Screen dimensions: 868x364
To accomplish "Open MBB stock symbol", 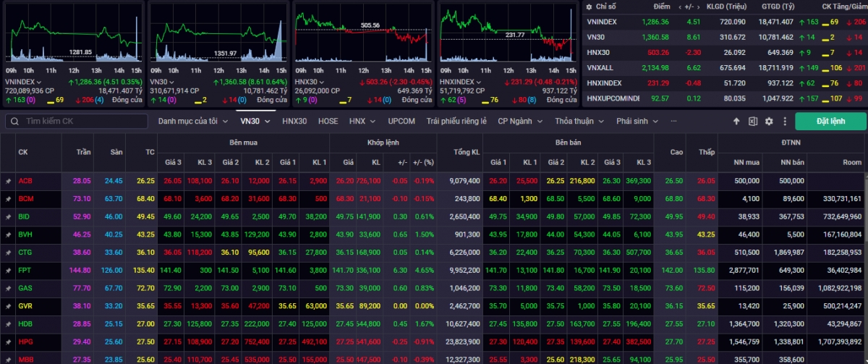I will [26, 359].
